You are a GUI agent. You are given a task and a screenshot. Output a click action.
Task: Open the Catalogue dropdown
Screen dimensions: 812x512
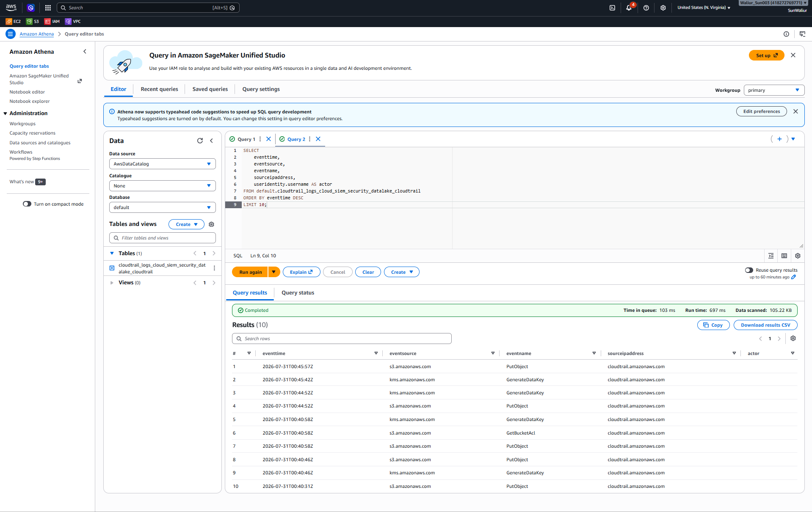point(163,186)
